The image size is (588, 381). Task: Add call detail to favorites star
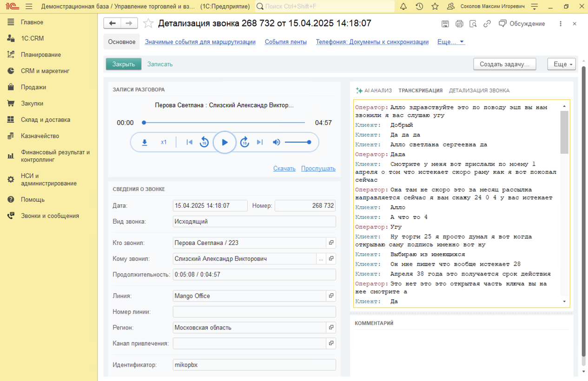(148, 24)
